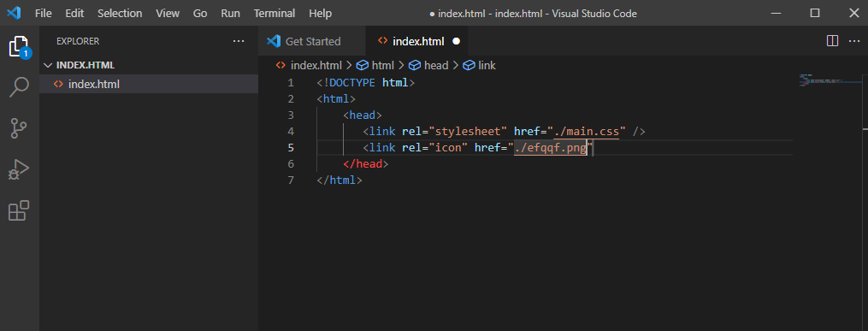Click the opening <head> tag
The image size is (868, 331).
[363, 115]
